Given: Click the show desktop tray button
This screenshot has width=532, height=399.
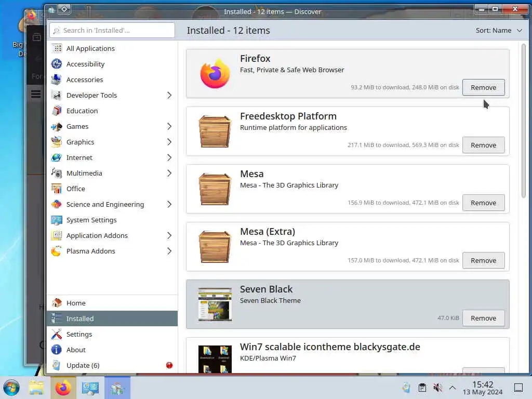Looking at the screenshot, I should 519,388.
